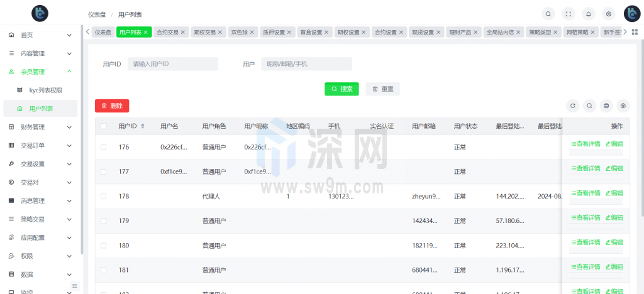Image resolution: width=644 pixels, height=294 pixels.
Task: Close the 双色球 tab
Action: (x=253, y=32)
